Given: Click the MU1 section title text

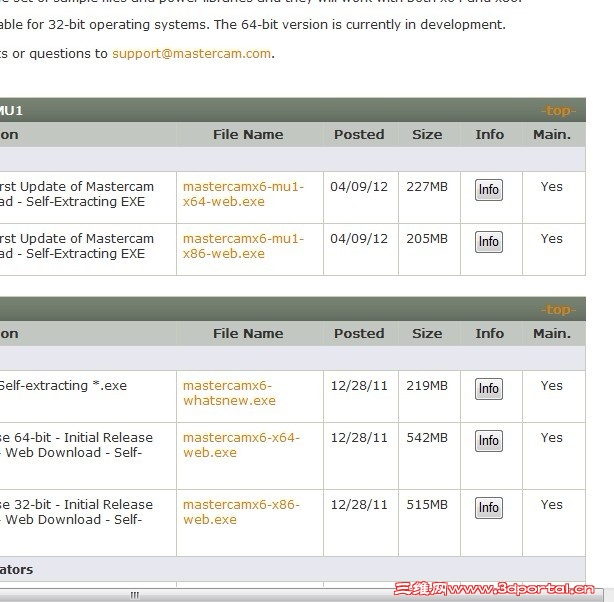Looking at the screenshot, I should pyautogui.click(x=11, y=111).
